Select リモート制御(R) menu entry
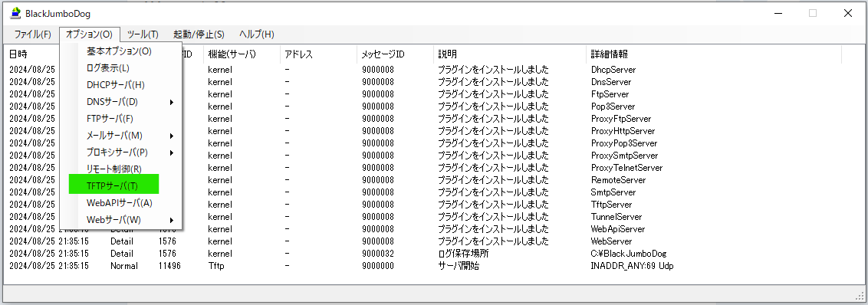The width and height of the screenshot is (868, 305). click(x=121, y=169)
